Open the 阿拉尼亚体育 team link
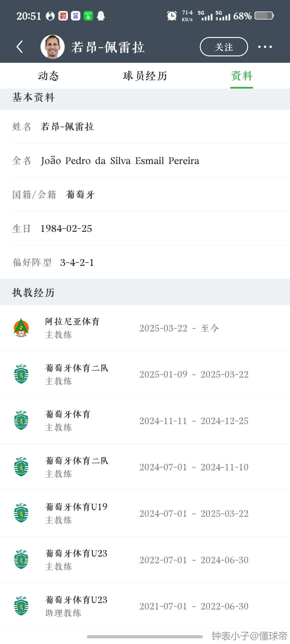Viewport: 290px width, 644px height. click(x=72, y=322)
